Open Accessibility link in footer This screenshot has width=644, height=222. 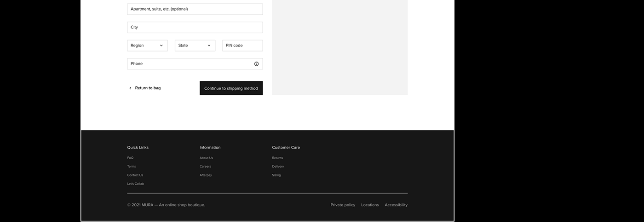(396, 205)
